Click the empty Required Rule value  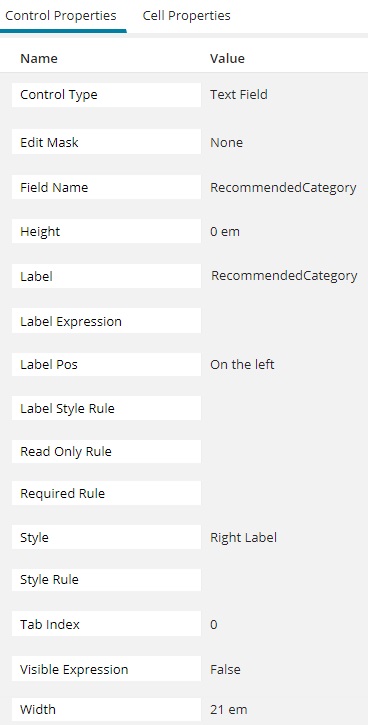[x=283, y=493]
